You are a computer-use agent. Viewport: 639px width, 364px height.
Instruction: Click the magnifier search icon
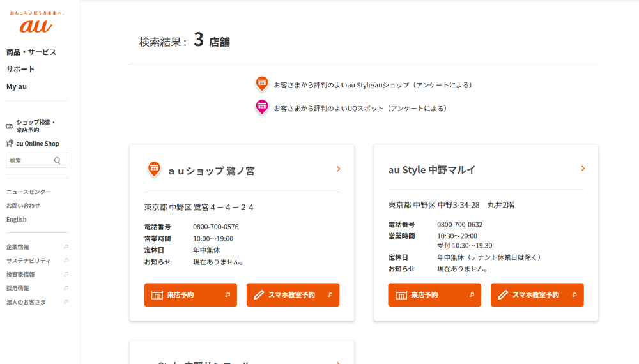click(58, 161)
